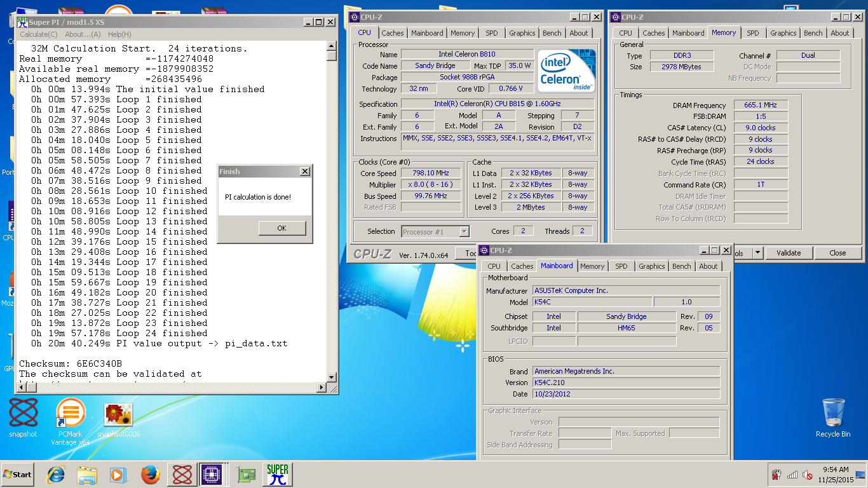The width and height of the screenshot is (868, 488).
Task: Click the muted volume tray icon
Action: point(808,475)
